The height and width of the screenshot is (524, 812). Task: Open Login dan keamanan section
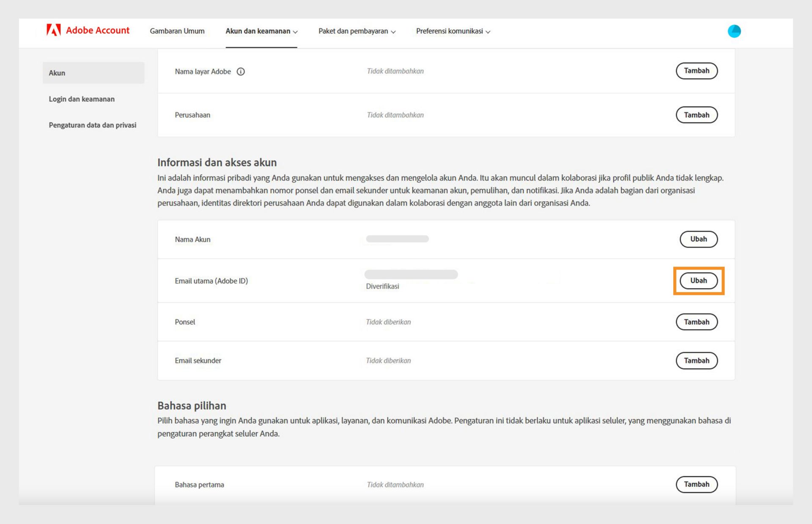tap(82, 99)
